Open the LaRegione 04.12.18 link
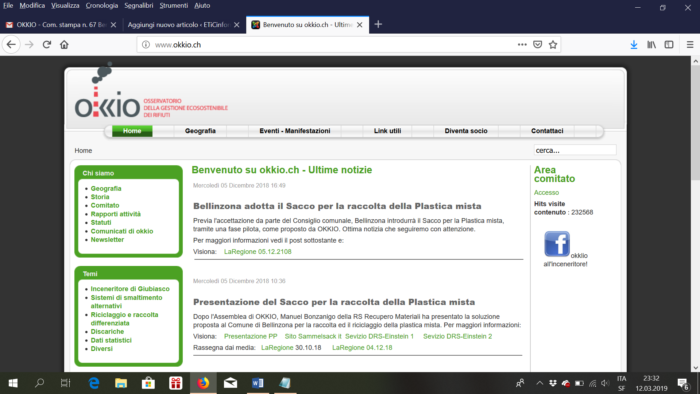The width and height of the screenshot is (700, 394). (x=362, y=348)
